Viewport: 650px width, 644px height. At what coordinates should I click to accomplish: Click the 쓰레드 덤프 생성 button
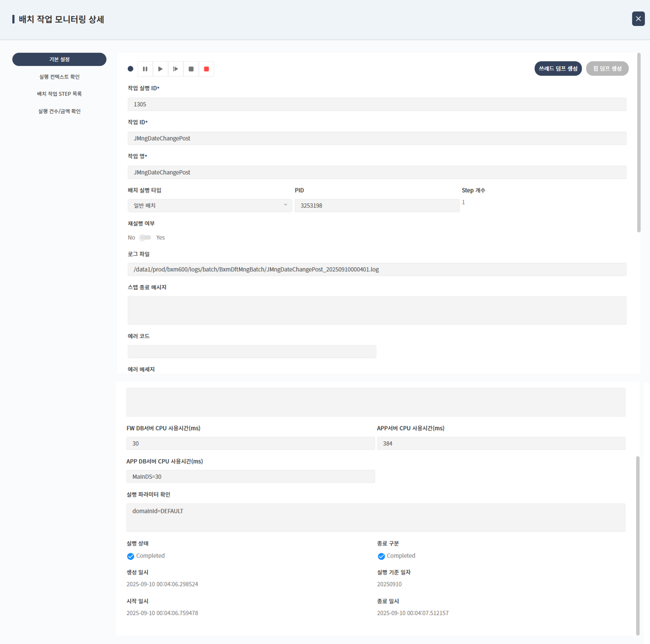558,69
